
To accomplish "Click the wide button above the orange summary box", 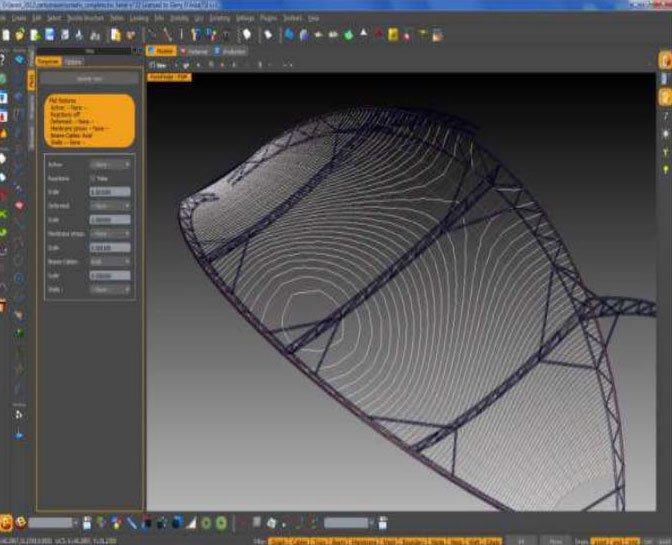I will click(91, 78).
